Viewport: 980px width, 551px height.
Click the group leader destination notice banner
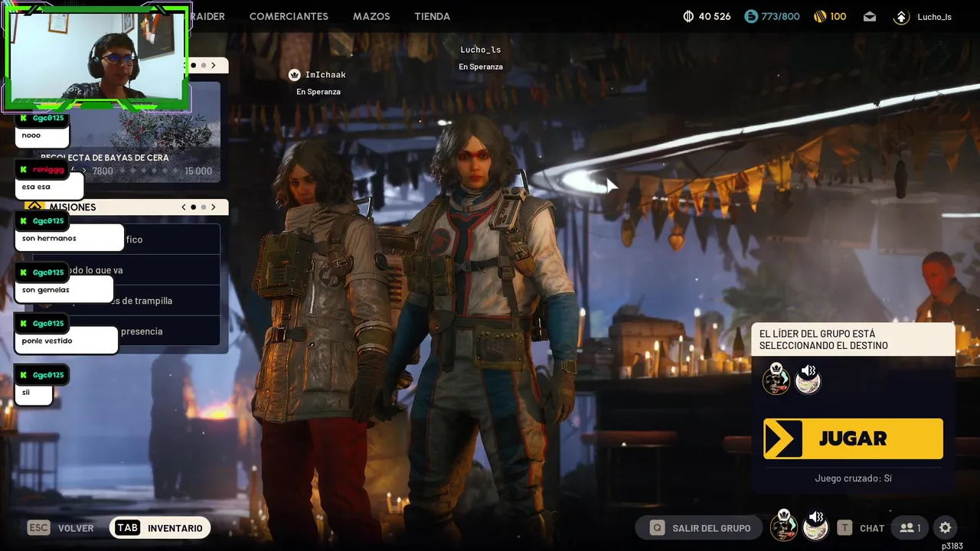[x=853, y=340]
